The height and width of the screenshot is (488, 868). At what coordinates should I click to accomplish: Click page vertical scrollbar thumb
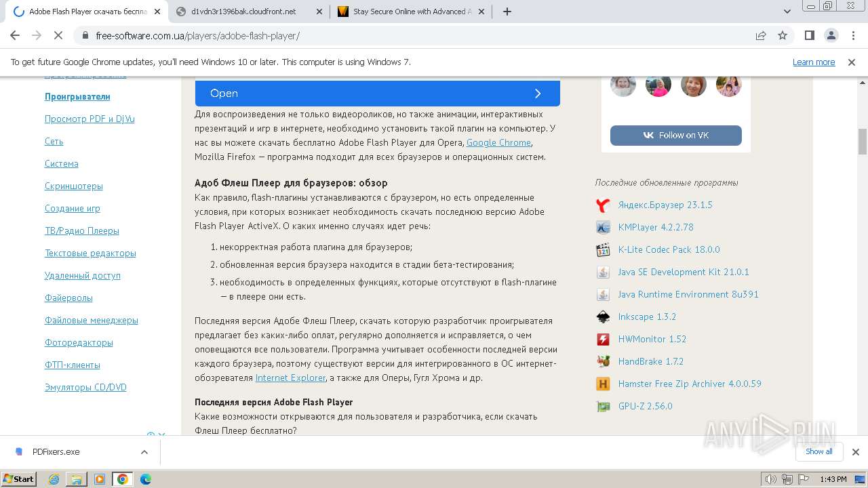coord(863,141)
